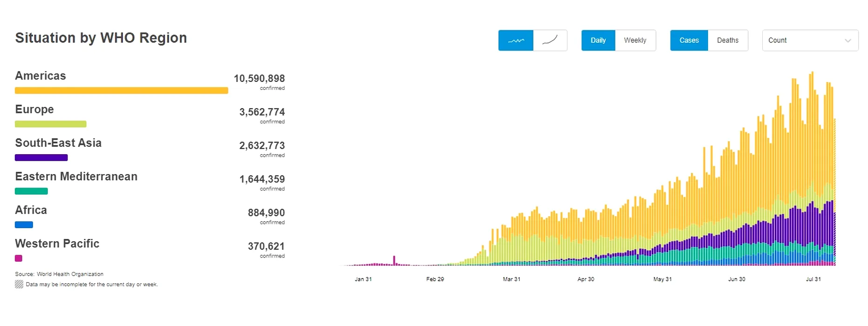The height and width of the screenshot is (326, 868).
Task: Select the Americas region label
Action: pyautogui.click(x=41, y=76)
